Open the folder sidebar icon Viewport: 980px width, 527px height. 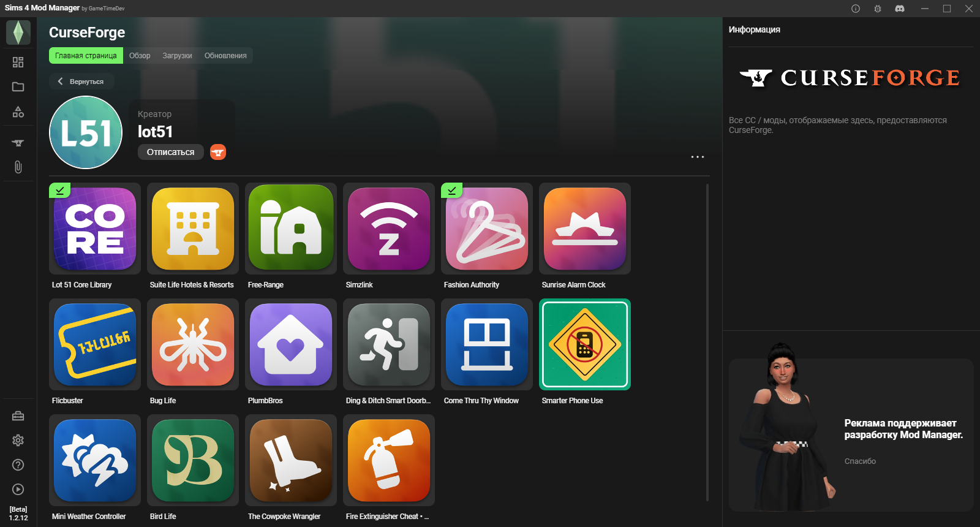click(x=18, y=87)
